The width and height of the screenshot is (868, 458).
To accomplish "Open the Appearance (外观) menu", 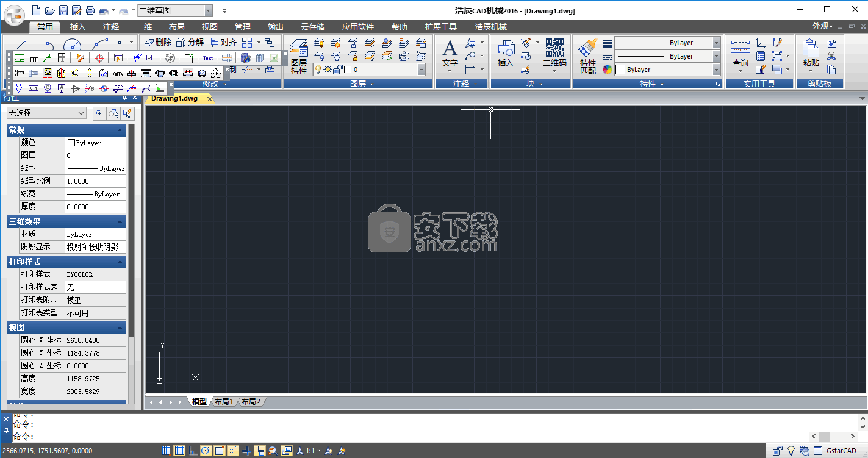I will pyautogui.click(x=823, y=26).
